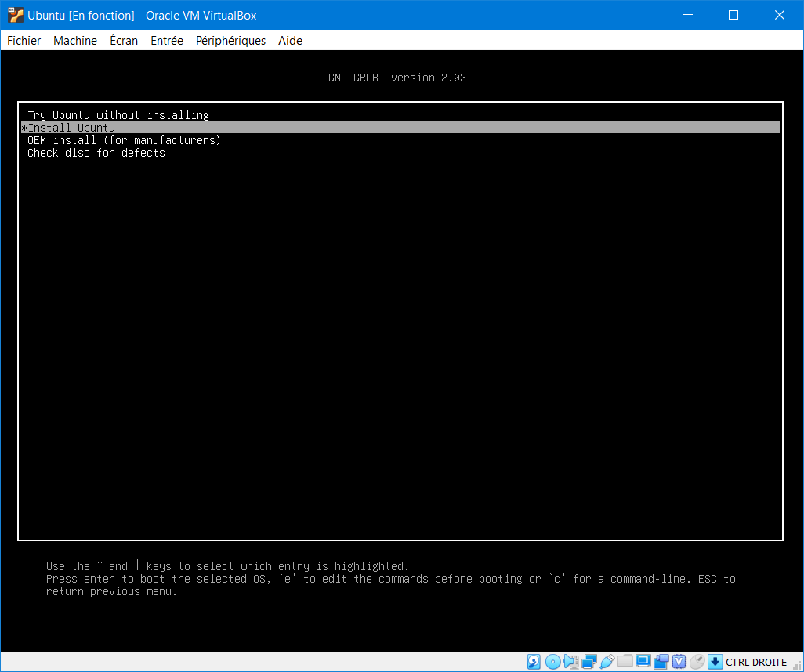Select 'Try Ubuntu without installing' entry
Viewport: 804px width, 672px height.
pyautogui.click(x=400, y=115)
